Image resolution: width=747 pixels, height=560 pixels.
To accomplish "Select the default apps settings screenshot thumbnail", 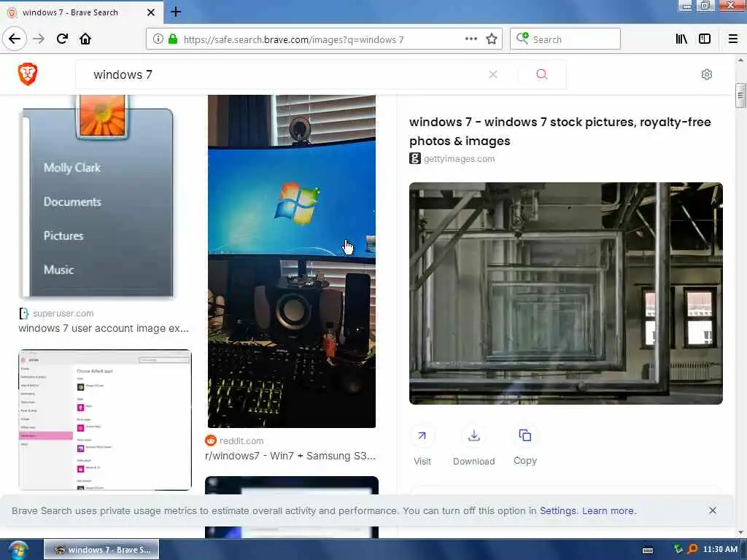I will point(105,420).
